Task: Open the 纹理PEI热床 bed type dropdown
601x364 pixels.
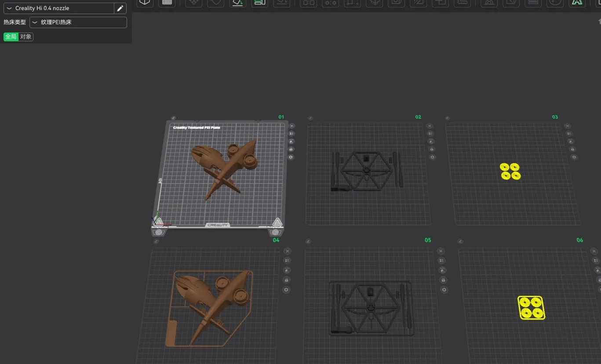Action: click(x=78, y=22)
